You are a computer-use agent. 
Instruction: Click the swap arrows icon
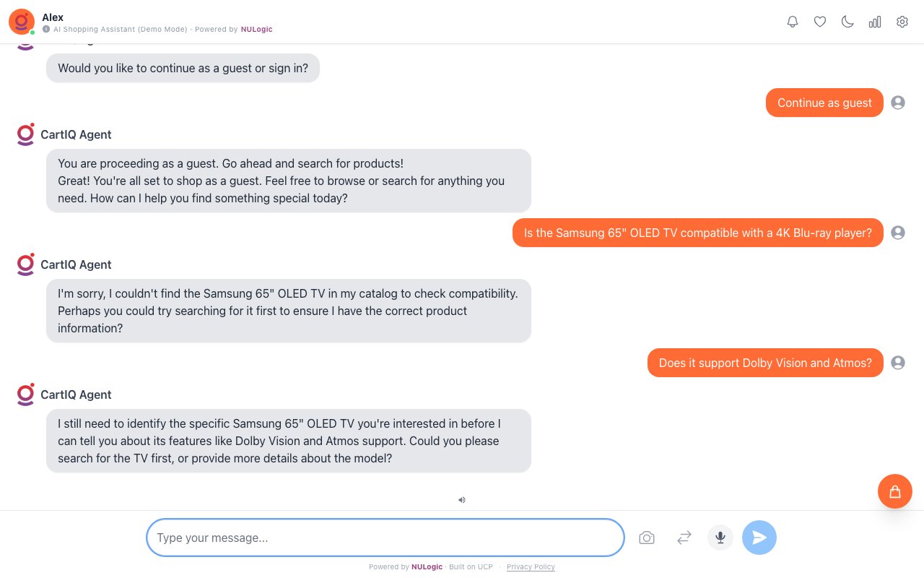684,538
